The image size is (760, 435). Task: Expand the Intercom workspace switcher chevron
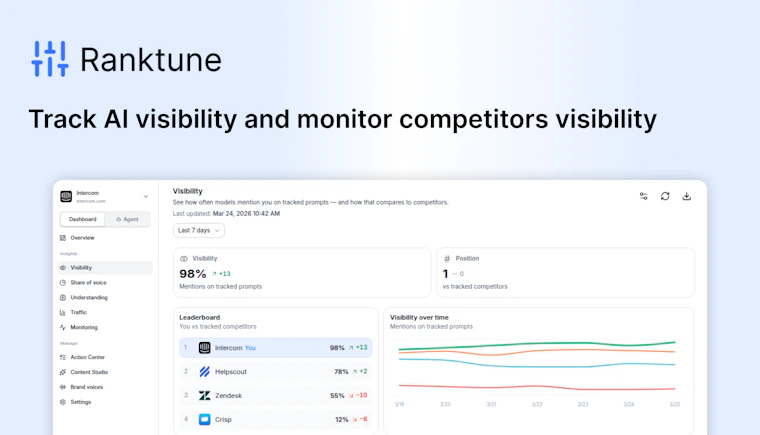tap(146, 196)
